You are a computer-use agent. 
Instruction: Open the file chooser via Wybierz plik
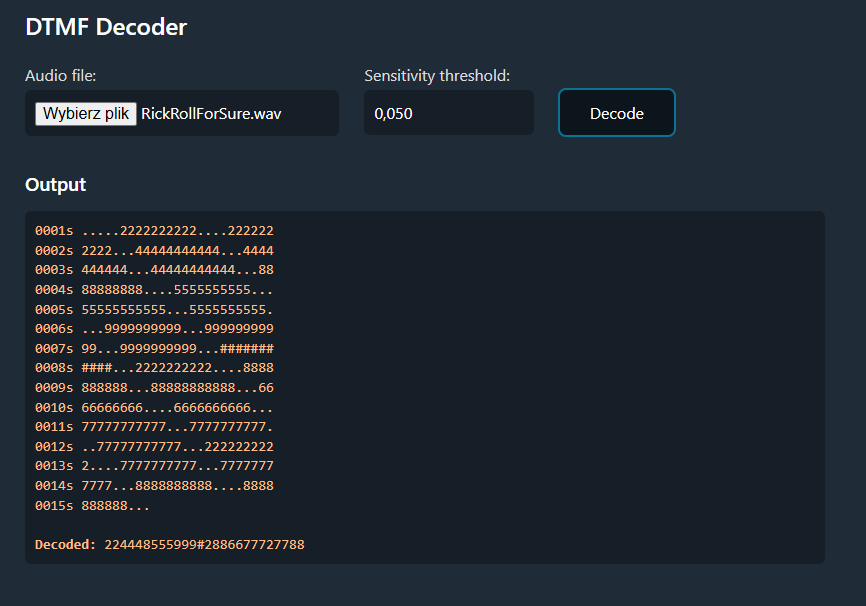pos(85,113)
